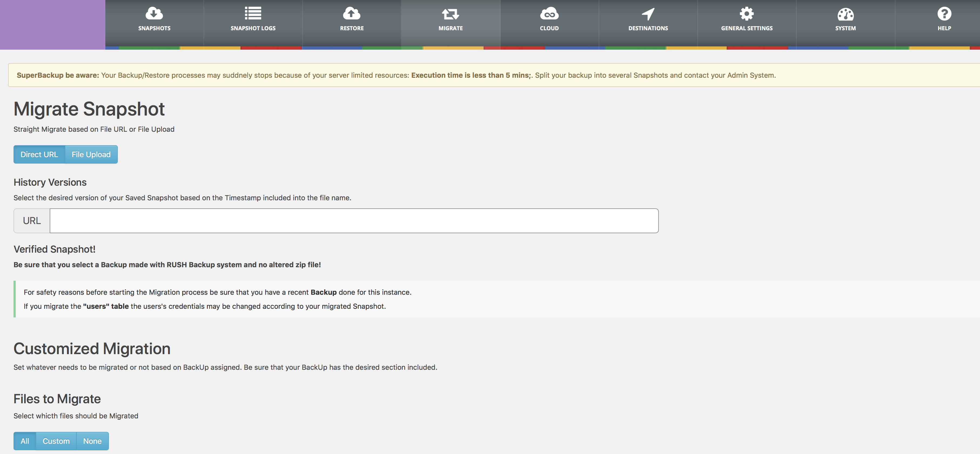The width and height of the screenshot is (980, 454).
Task: Click the System dashboard gauge icon
Action: click(845, 14)
